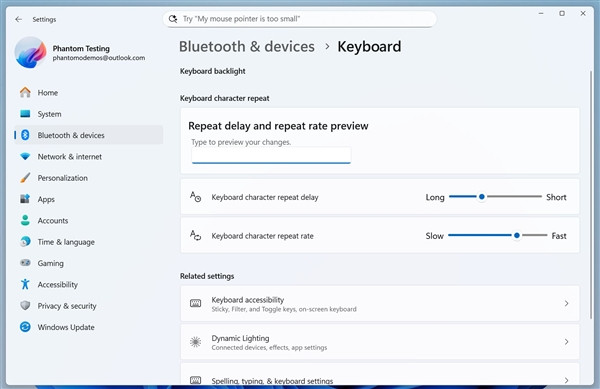The image size is (600, 389).
Task: Go to System settings
Action: click(89, 114)
